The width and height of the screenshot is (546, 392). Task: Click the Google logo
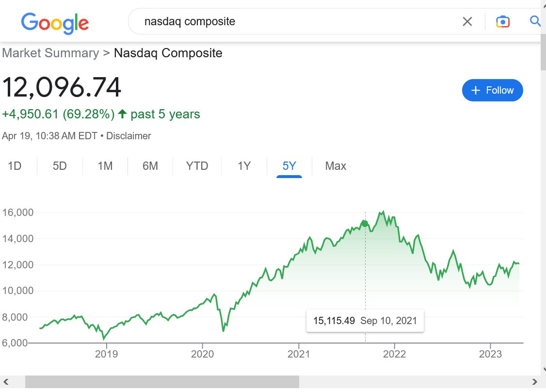pyautogui.click(x=55, y=23)
